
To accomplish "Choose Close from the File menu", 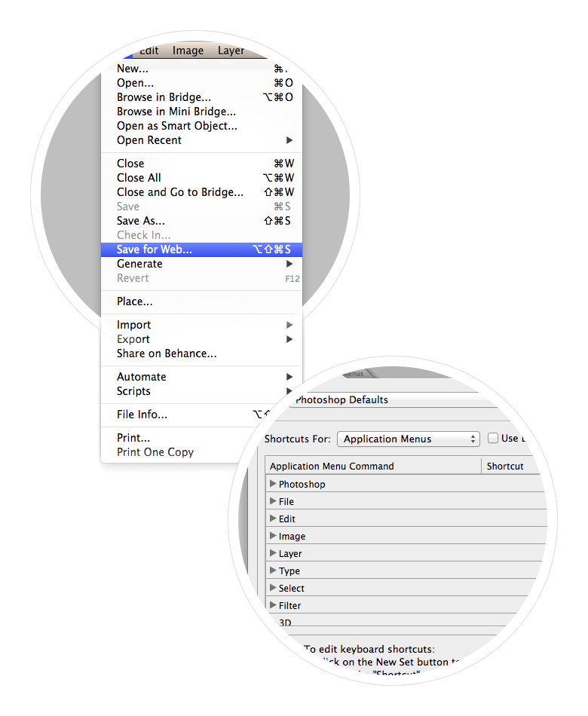I will [x=201, y=164].
